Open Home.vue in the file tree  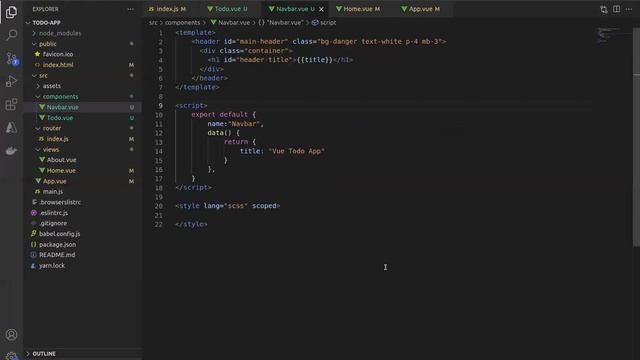coord(82,171)
